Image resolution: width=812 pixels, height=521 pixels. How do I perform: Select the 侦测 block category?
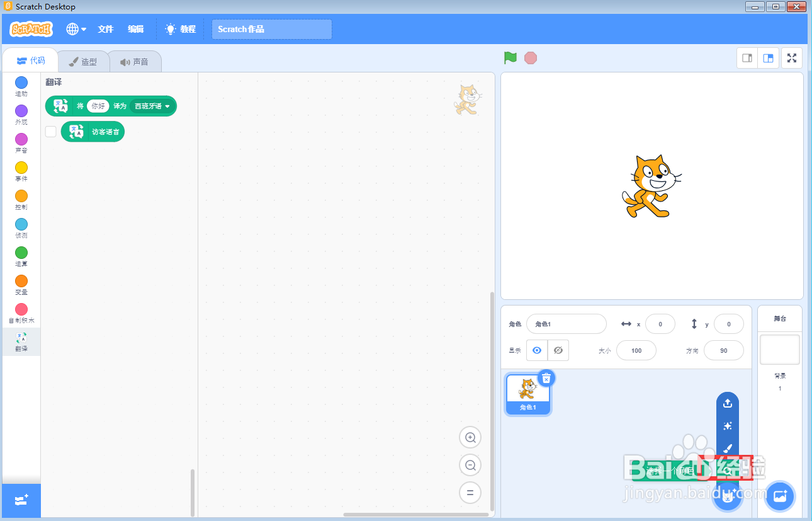[21, 229]
